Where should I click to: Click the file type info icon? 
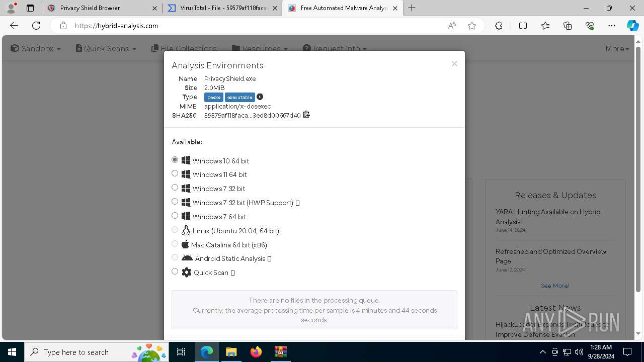pos(260,97)
